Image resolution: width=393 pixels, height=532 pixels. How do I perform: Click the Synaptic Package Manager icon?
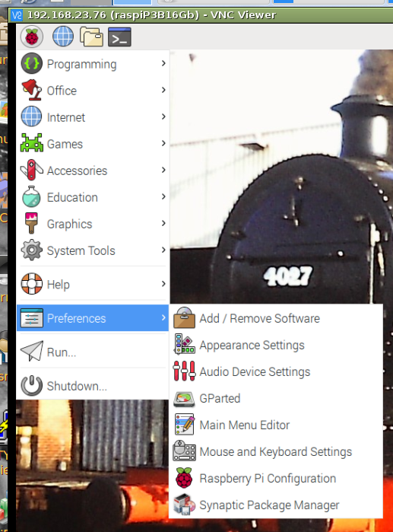pyautogui.click(x=184, y=505)
